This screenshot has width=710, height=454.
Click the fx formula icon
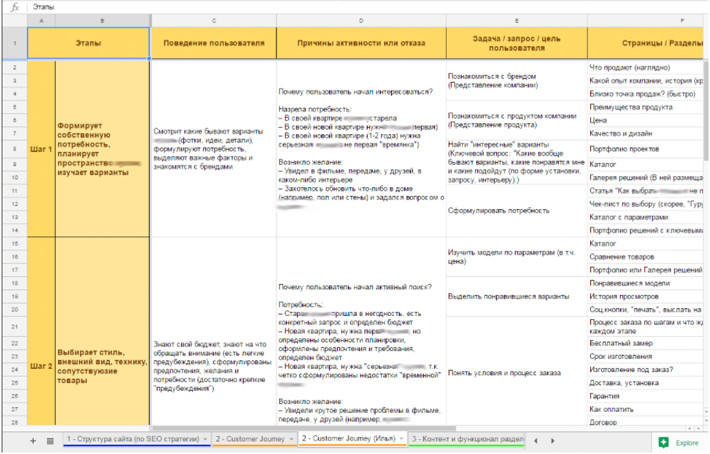point(14,7)
